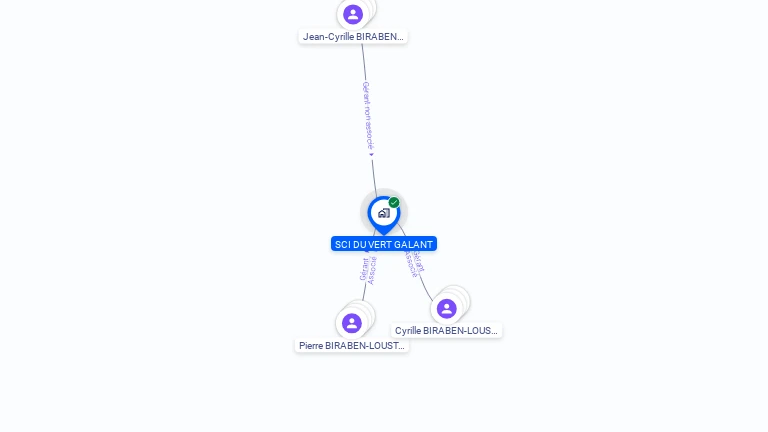This screenshot has width=768, height=432.
Task: Expand stacked nodes behind Jean-Cyrille BIRABEN icon
Action: pyautogui.click(x=371, y=5)
